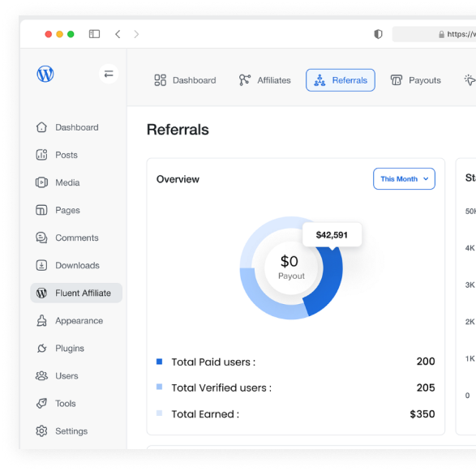Click the WordPress logo icon
Image resolution: width=476 pixels, height=471 pixels.
point(45,74)
